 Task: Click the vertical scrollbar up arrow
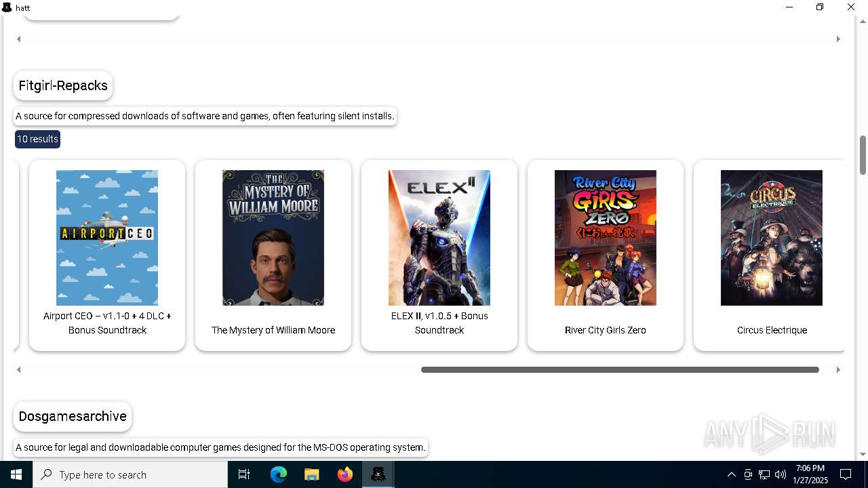coord(863,21)
